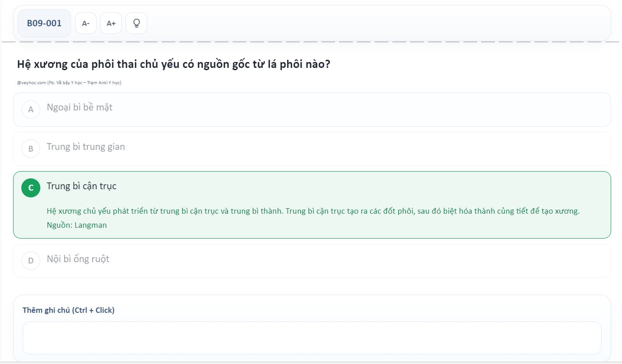Click the "Nguồn: Langman" source line

pos(77,225)
